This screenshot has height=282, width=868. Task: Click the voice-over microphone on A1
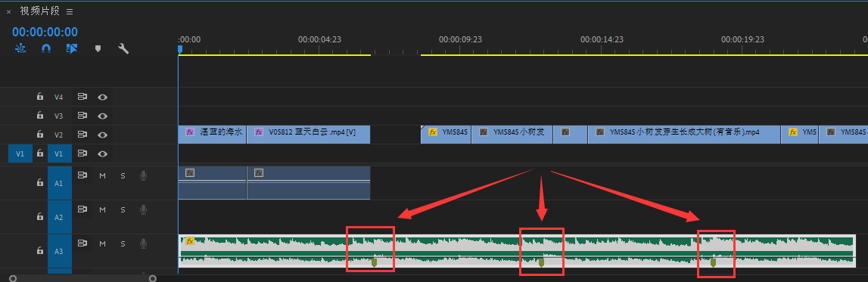point(143,176)
